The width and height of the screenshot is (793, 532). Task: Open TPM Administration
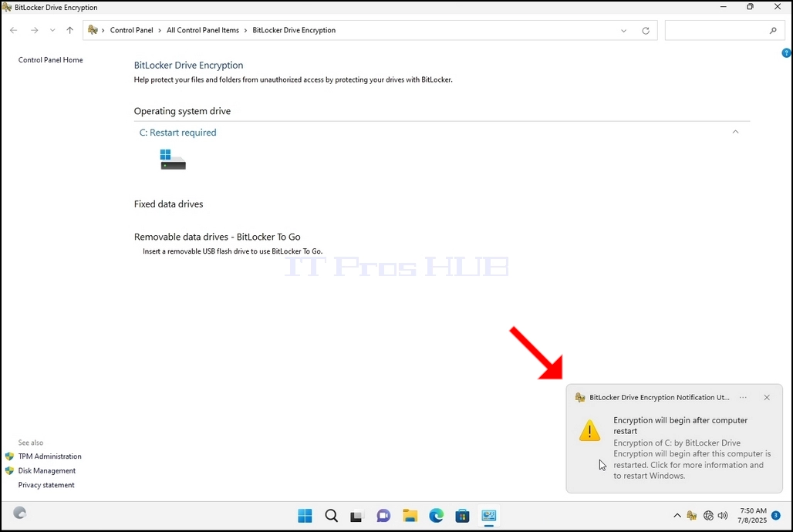(x=49, y=456)
